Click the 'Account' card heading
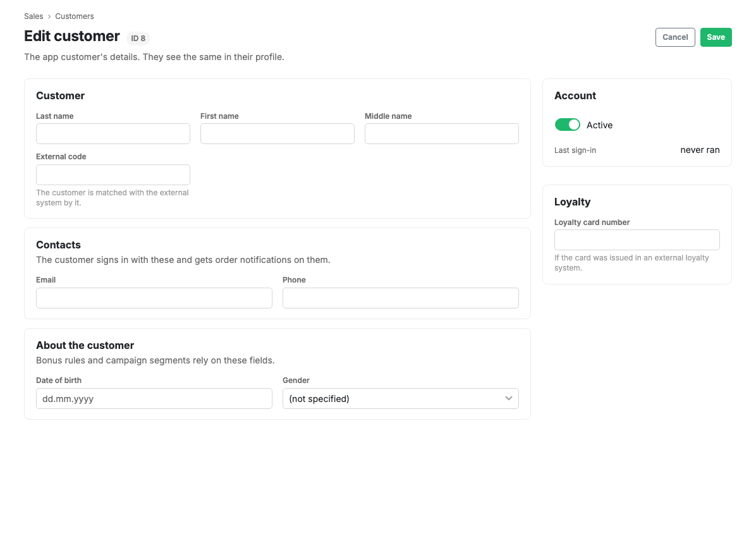This screenshot has height=536, width=756. [x=575, y=95]
